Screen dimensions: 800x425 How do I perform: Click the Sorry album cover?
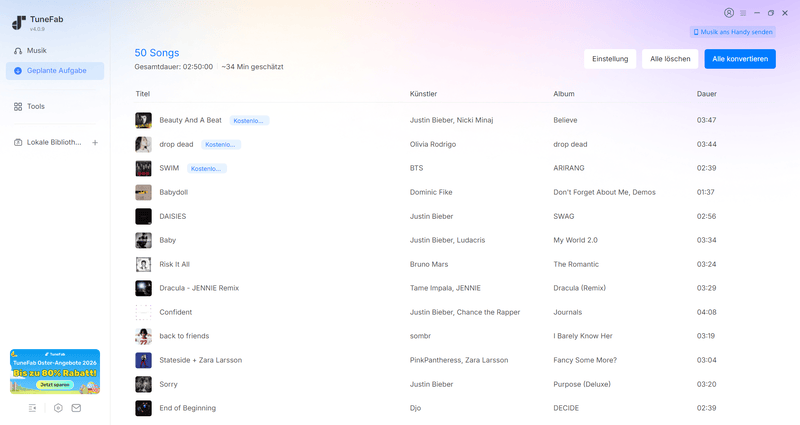[143, 384]
